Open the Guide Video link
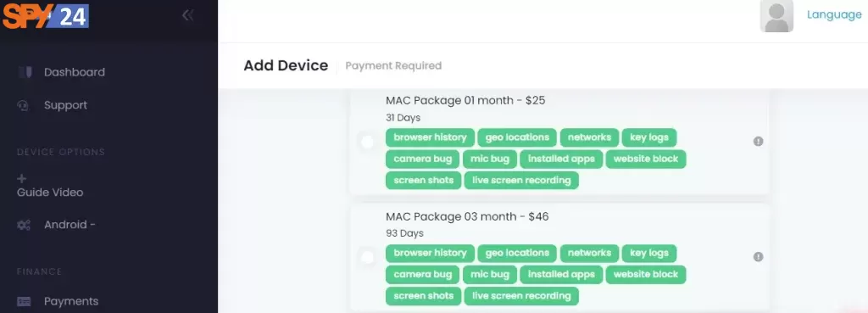This screenshot has width=868, height=313. [50, 193]
